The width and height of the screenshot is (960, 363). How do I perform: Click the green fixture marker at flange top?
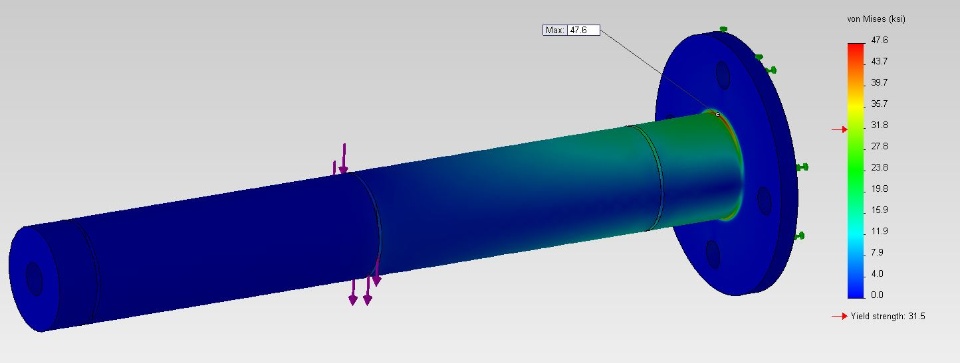click(723, 29)
